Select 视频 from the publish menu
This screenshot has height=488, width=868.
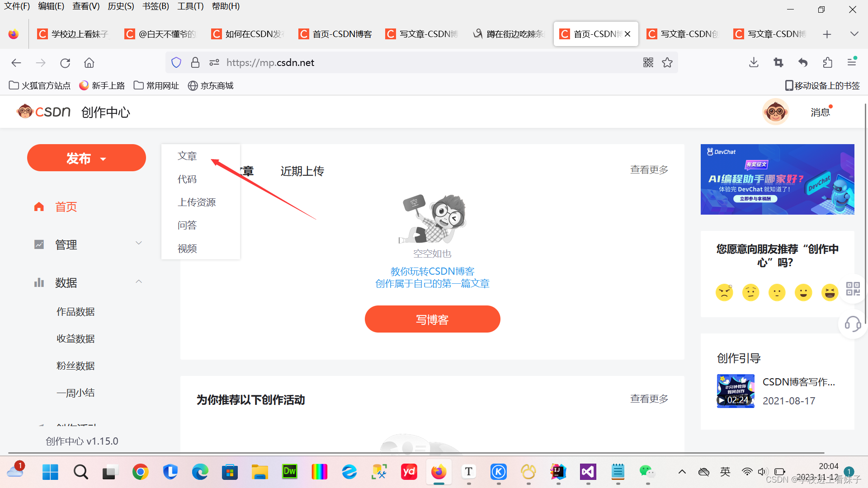click(x=187, y=249)
